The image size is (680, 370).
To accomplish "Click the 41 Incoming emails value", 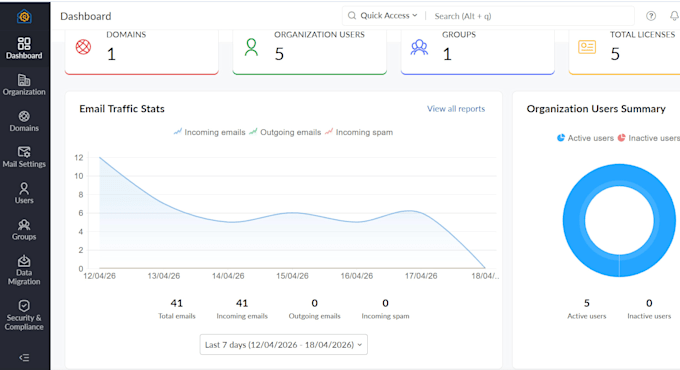I will point(242,303).
